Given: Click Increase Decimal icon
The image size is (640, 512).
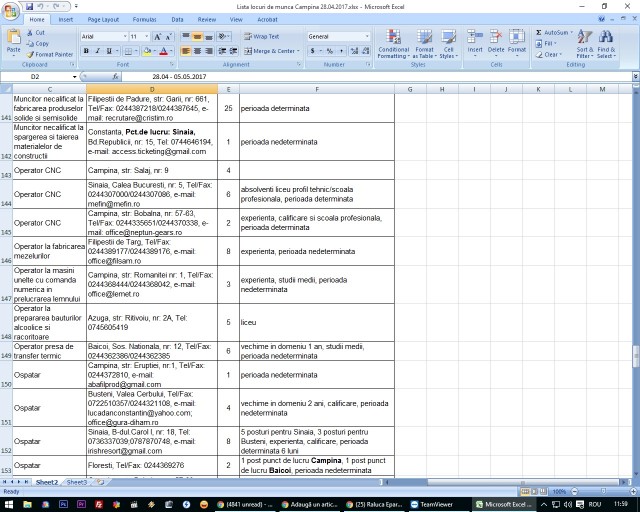Looking at the screenshot, I should (x=354, y=51).
